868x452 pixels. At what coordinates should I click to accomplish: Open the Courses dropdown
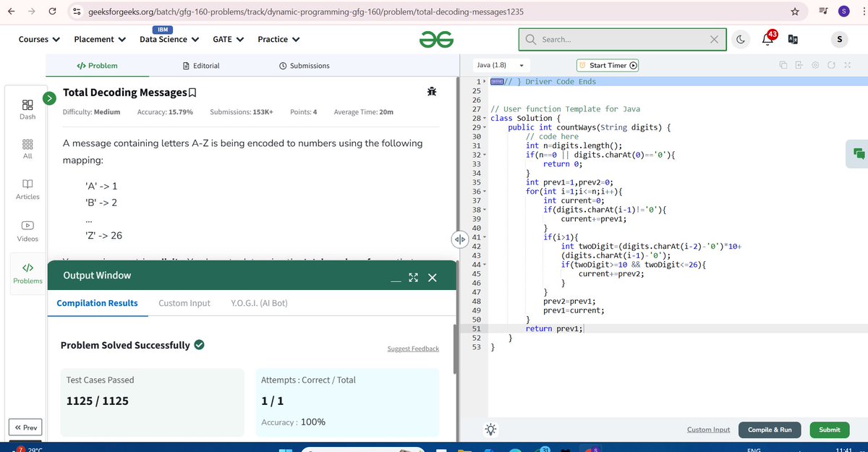[38, 39]
